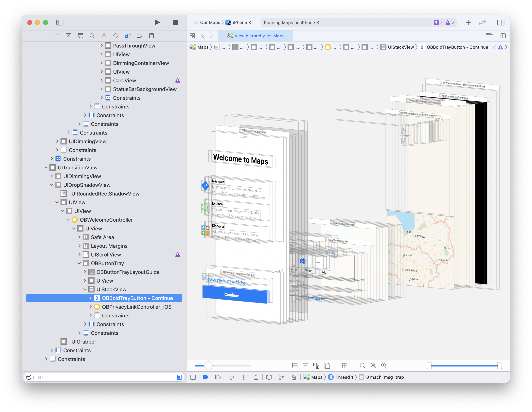Toggle show clipped content in canvas
This screenshot has width=532, height=412.
click(x=295, y=365)
